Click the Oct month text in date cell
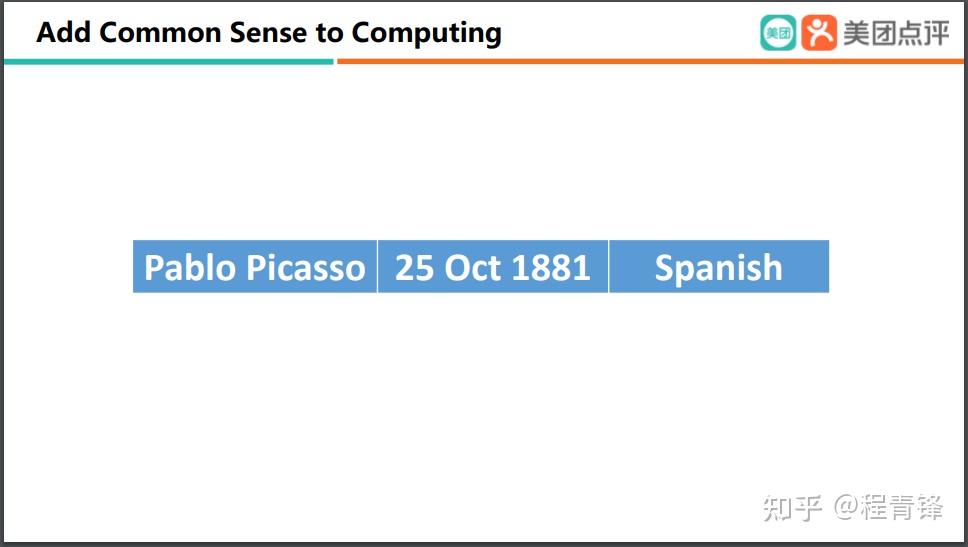The width and height of the screenshot is (968, 547). point(472,268)
